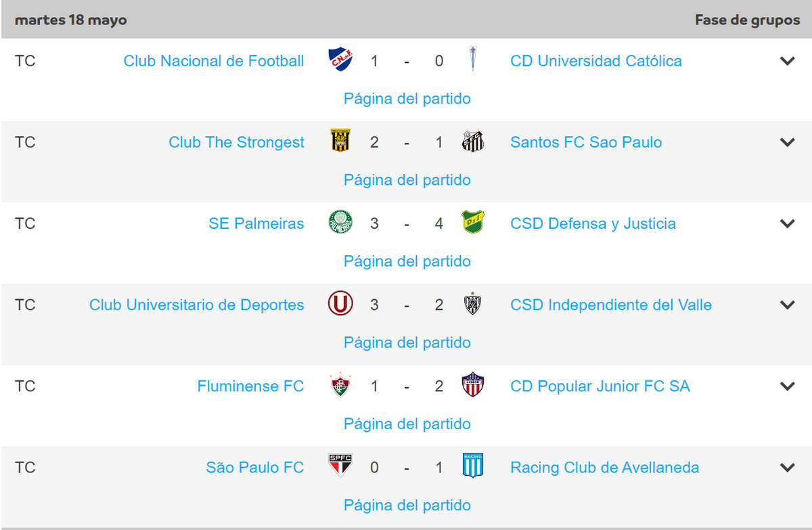Click the martes 18 mayo date header
Image resolution: width=812 pixels, height=530 pixels.
click(71, 20)
